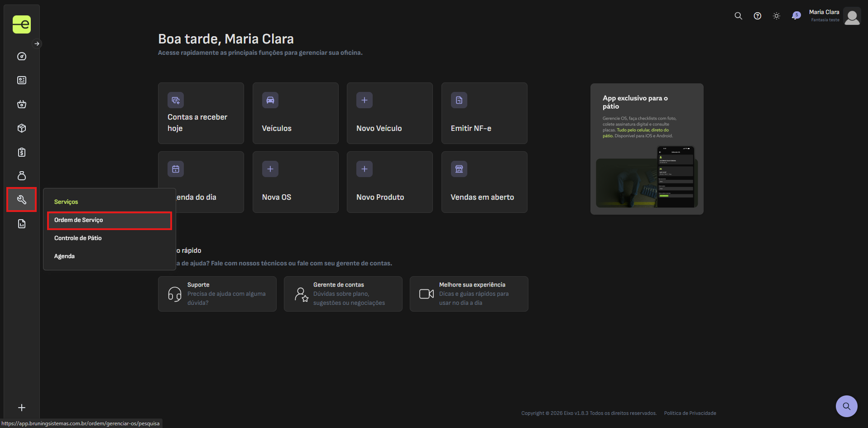This screenshot has height=428, width=868.
Task: Open the notifications bell with badge
Action: 796,16
